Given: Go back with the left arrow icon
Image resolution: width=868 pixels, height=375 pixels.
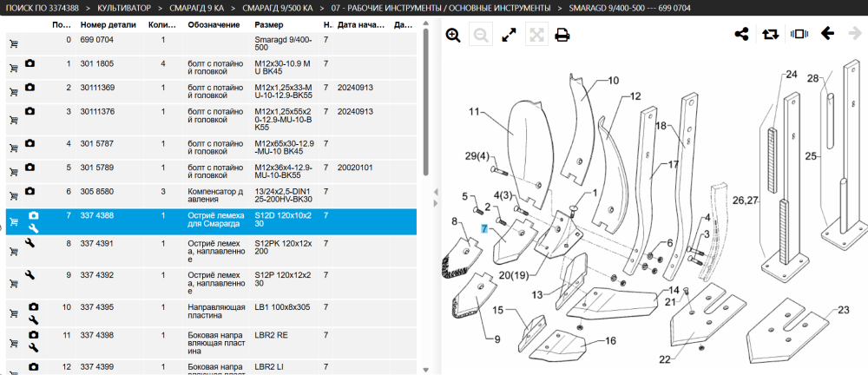Looking at the screenshot, I should (827, 34).
